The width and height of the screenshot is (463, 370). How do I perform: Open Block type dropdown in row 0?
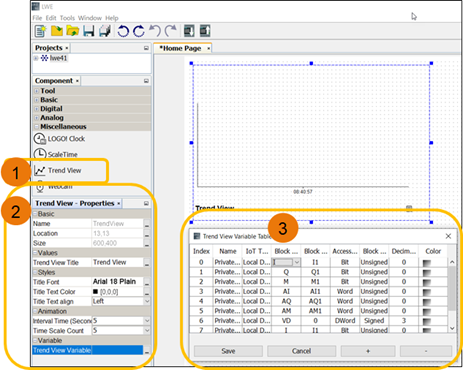coord(296,262)
